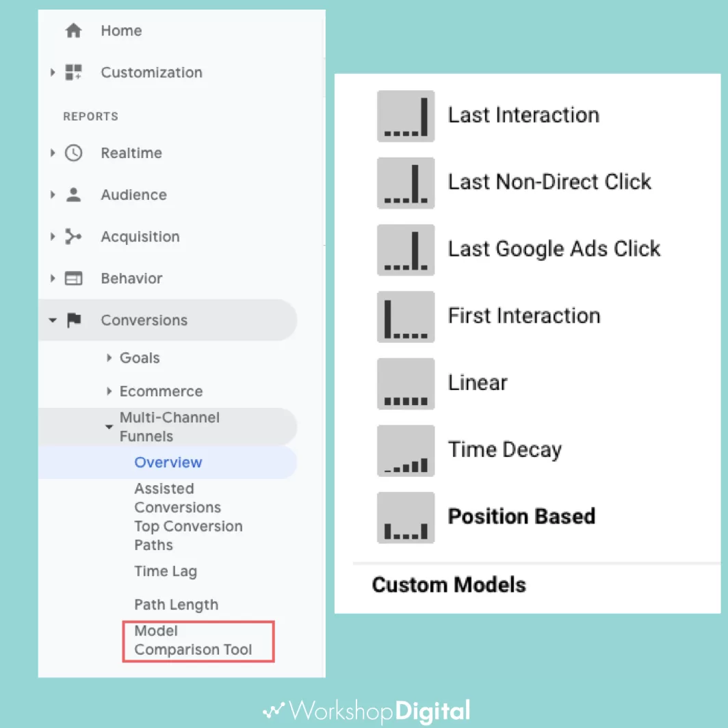Click the Realtime clock icon
Viewport: 728px width, 728px height.
point(73,153)
